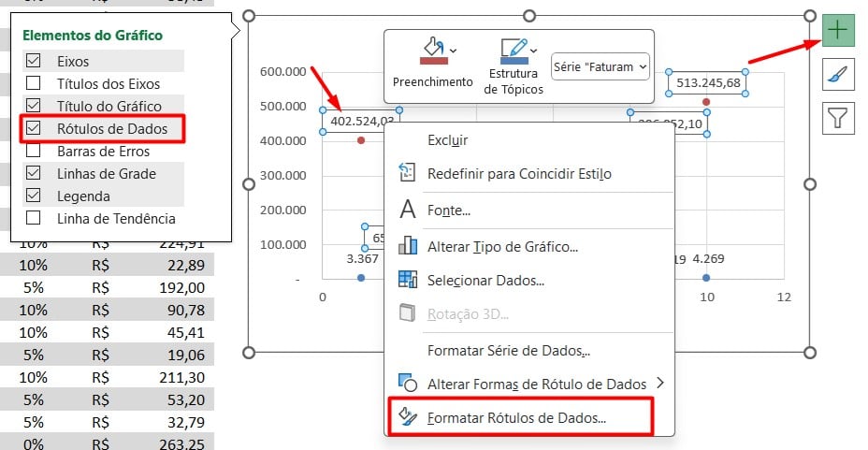Screen dimensions: 868x450
Task: Click the Alterar Formas de Rótulo shapes icon
Action: pyautogui.click(x=408, y=383)
